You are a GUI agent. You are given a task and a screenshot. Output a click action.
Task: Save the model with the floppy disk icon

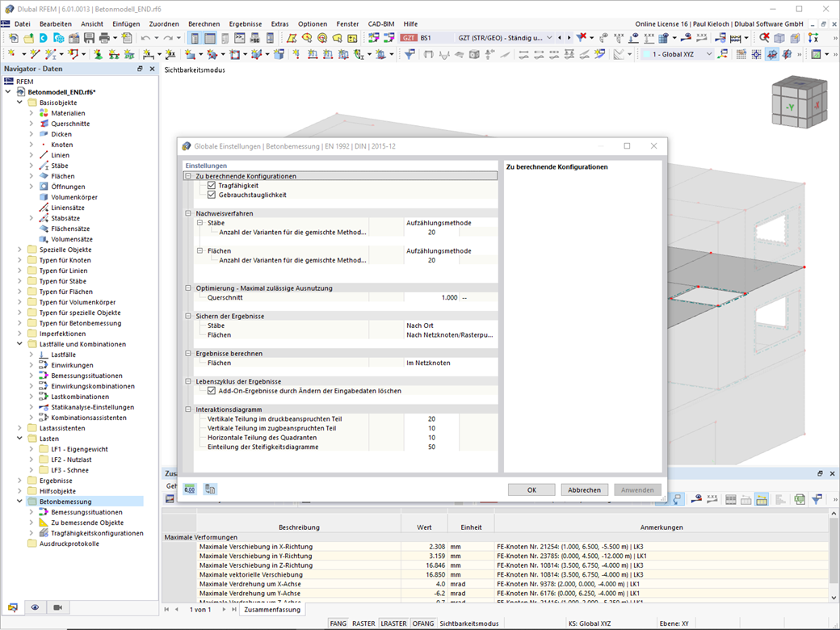click(x=89, y=38)
